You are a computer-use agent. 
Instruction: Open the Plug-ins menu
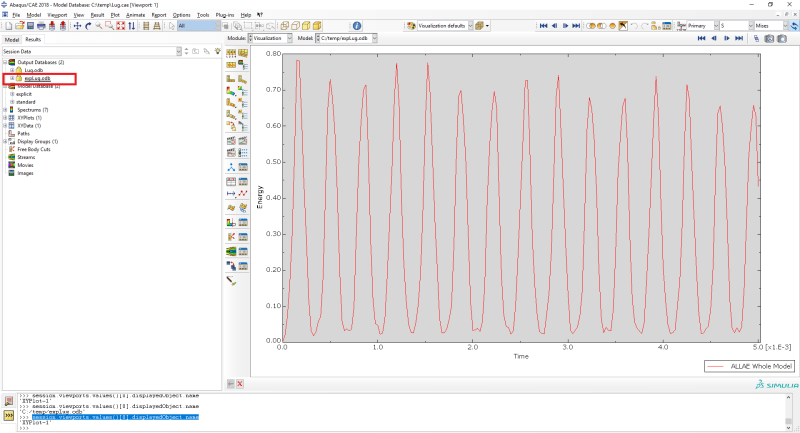225,15
